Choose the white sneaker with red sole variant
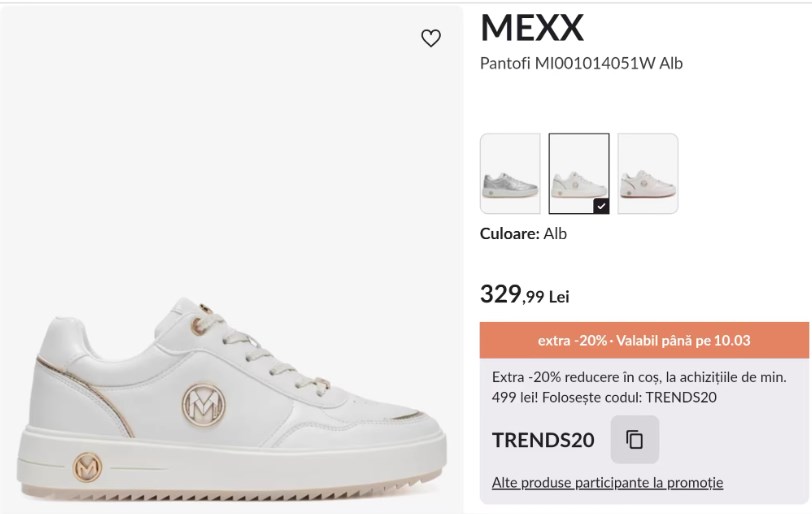The image size is (812, 514). click(x=647, y=173)
